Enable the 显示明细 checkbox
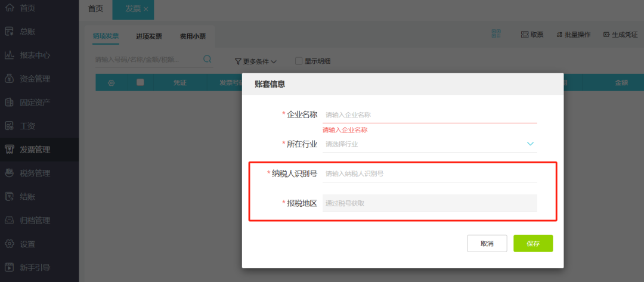 [299, 61]
